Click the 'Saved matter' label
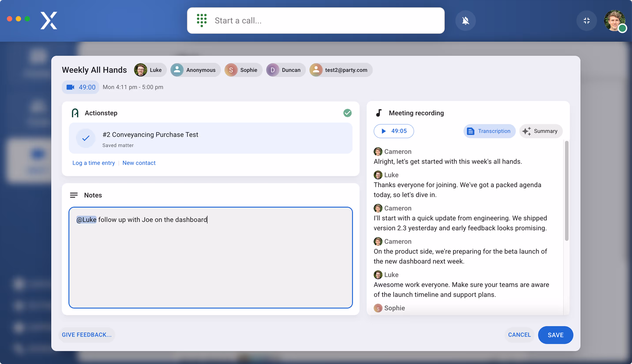 coord(118,145)
